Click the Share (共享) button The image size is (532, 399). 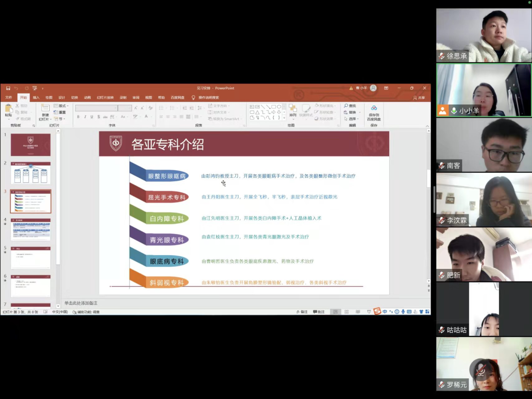(x=419, y=98)
